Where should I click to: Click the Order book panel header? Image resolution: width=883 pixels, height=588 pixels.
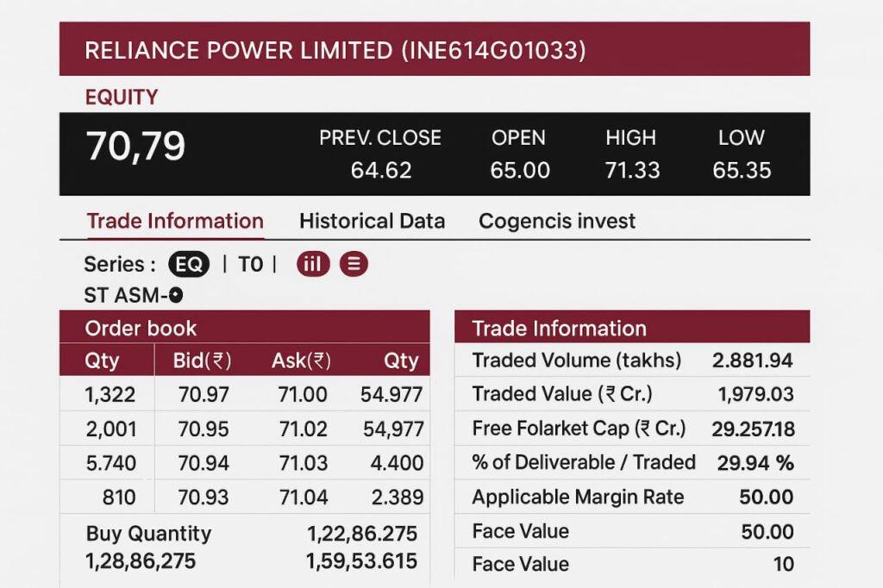244,328
